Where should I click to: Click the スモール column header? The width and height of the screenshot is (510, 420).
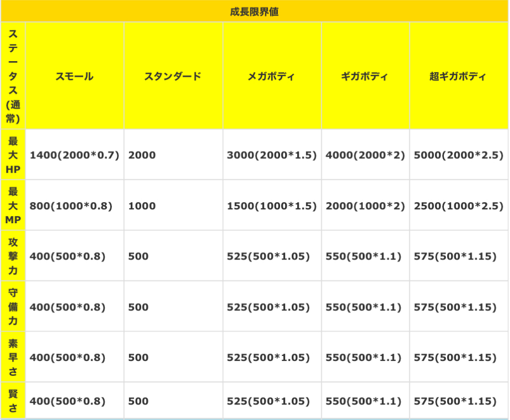click(74, 77)
